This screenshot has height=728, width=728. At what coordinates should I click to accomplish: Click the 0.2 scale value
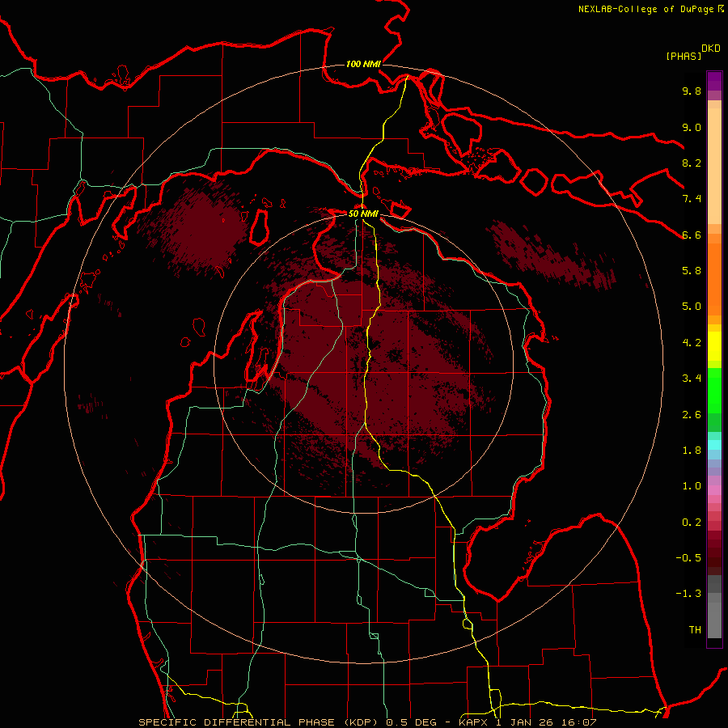(x=692, y=522)
